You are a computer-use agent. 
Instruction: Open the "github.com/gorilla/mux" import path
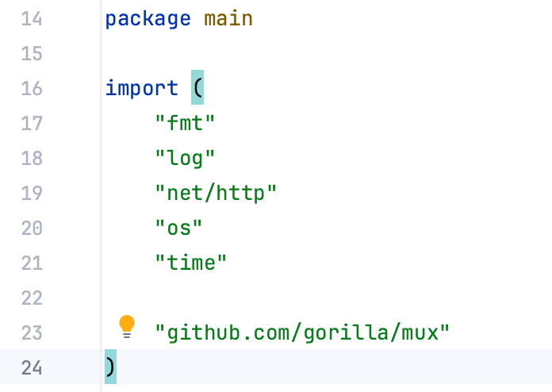point(302,332)
